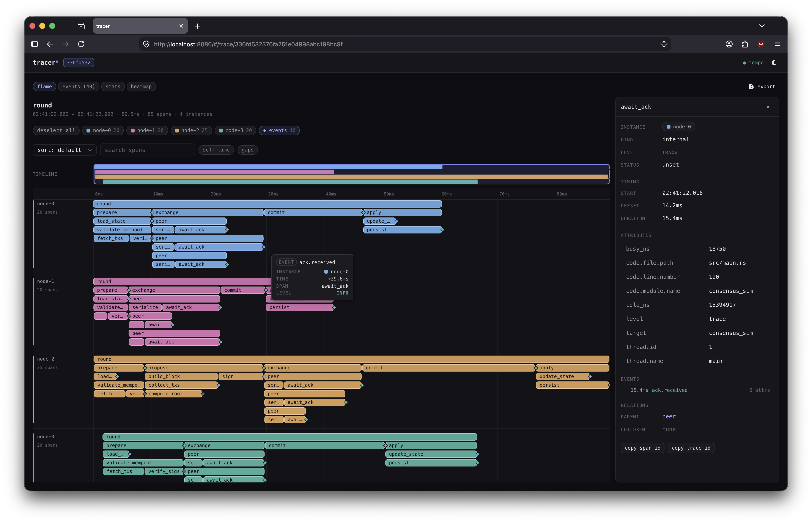Open the parent peer span link

point(669,416)
